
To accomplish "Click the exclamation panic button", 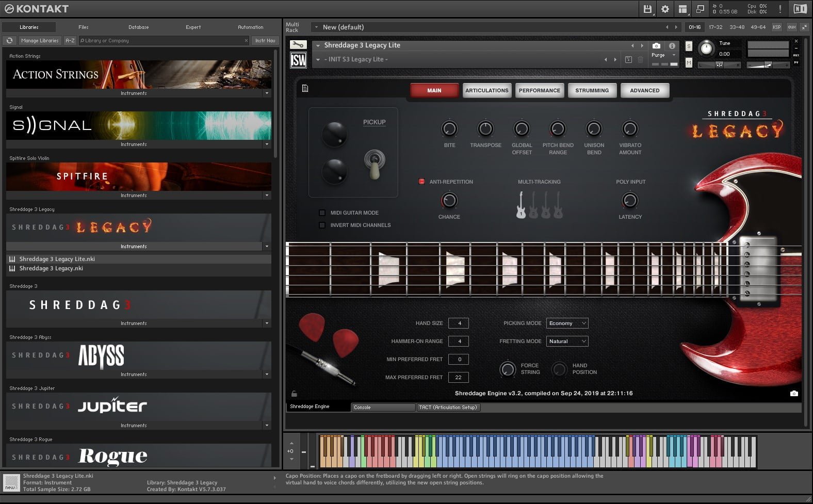I will (780, 9).
